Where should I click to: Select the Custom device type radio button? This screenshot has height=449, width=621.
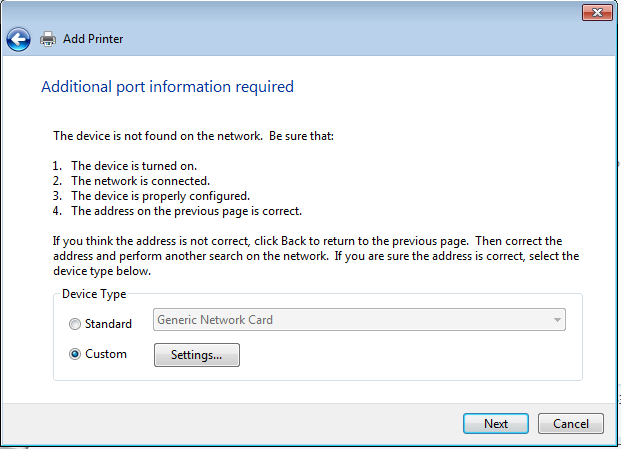(75, 354)
